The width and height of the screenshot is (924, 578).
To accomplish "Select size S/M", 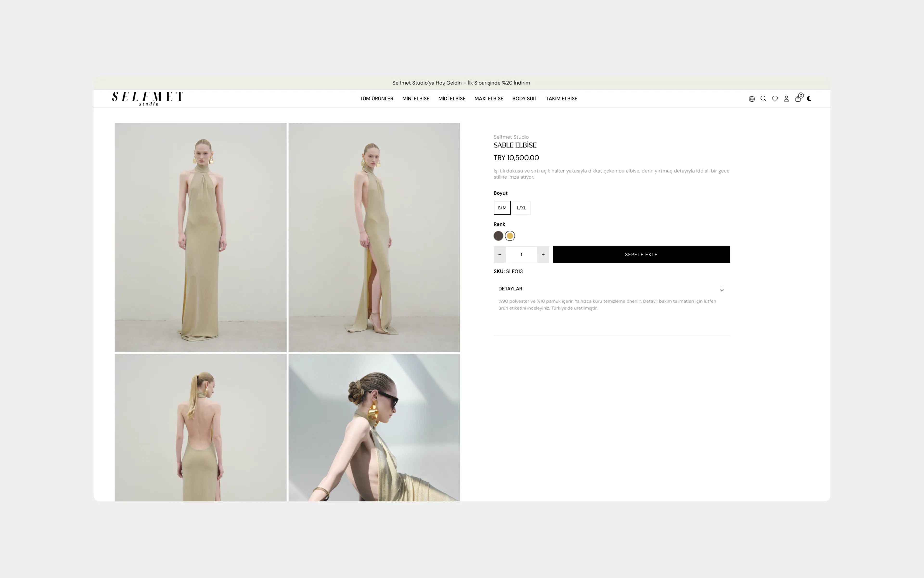I will [x=502, y=208].
